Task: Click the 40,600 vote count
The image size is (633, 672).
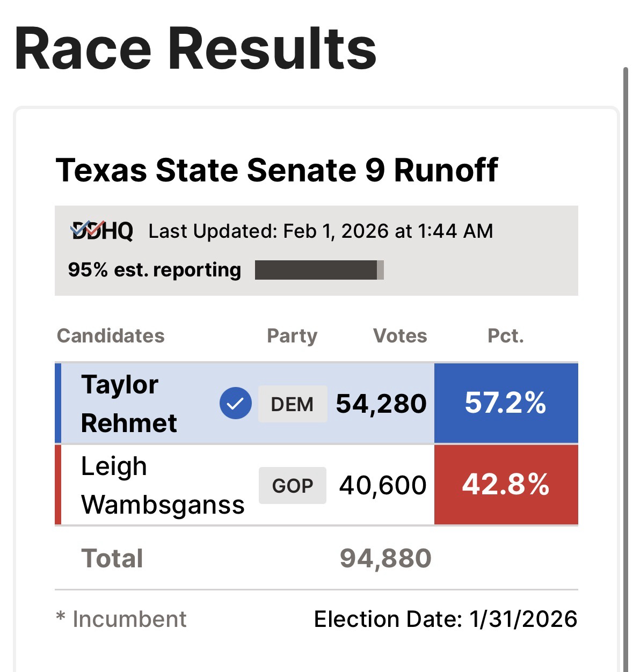Action: tap(383, 485)
